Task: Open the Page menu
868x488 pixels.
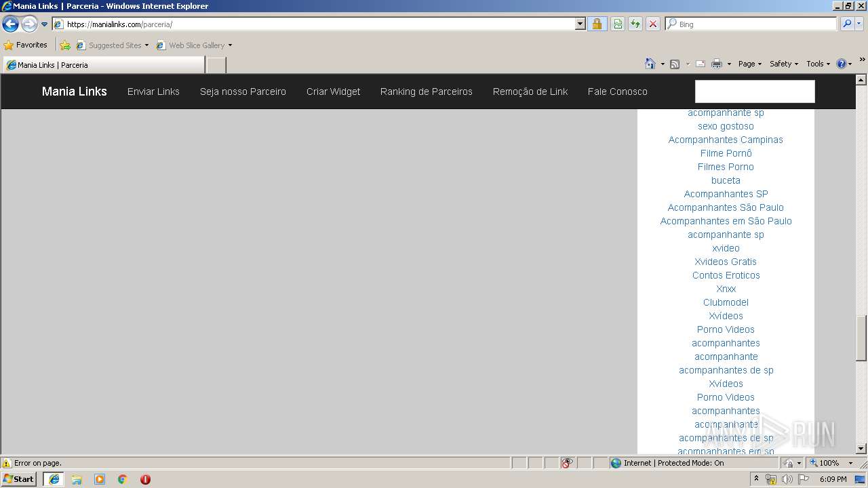Action: [x=750, y=64]
